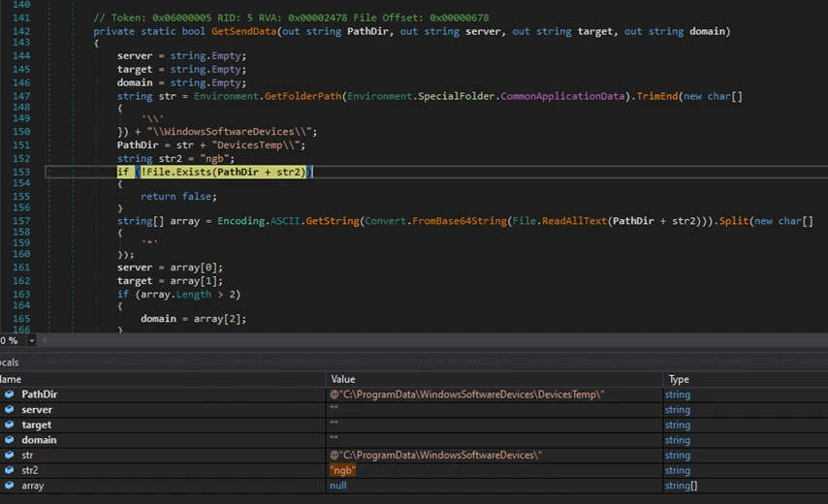This screenshot has height=504, width=828.
Task: Click the variable icon beside server
Action: pyautogui.click(x=10, y=410)
